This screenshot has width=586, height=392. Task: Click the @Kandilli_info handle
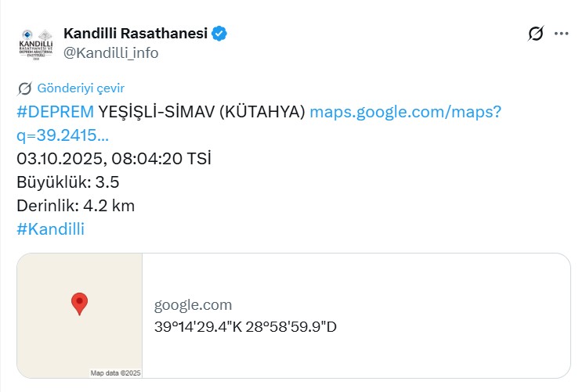pyautogui.click(x=110, y=52)
